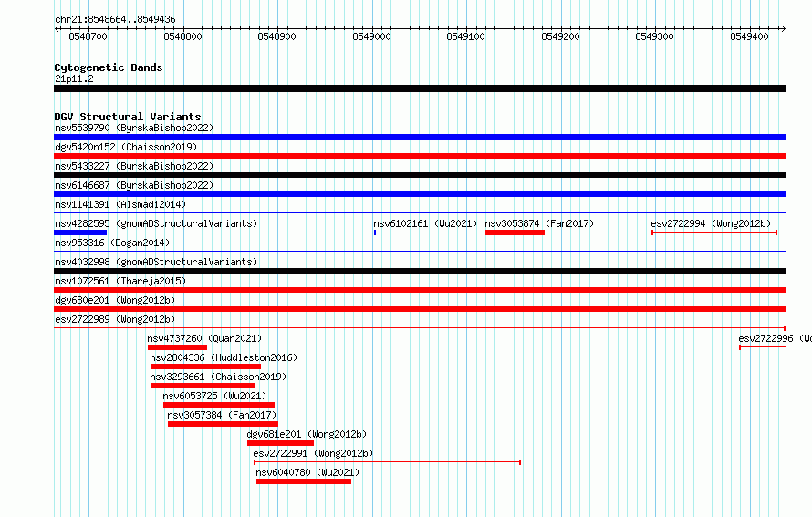Click ruler position 8549400
The width and height of the screenshot is (812, 517).
tap(750, 36)
